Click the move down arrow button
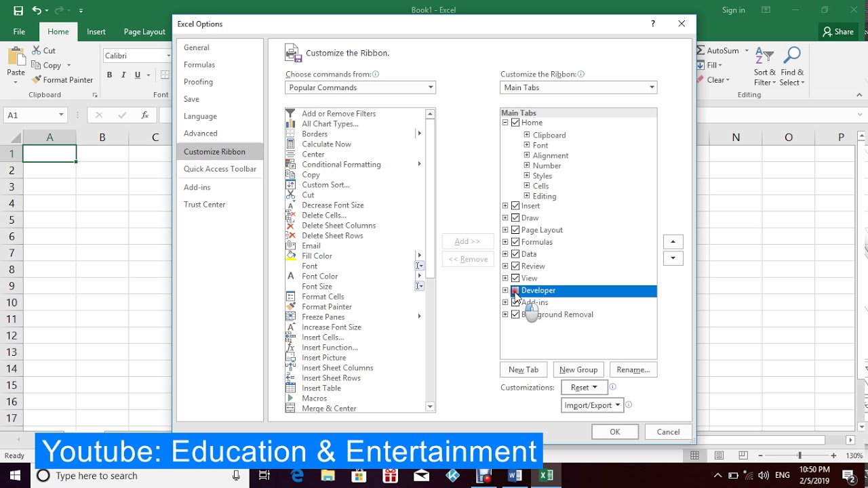 [x=673, y=258]
